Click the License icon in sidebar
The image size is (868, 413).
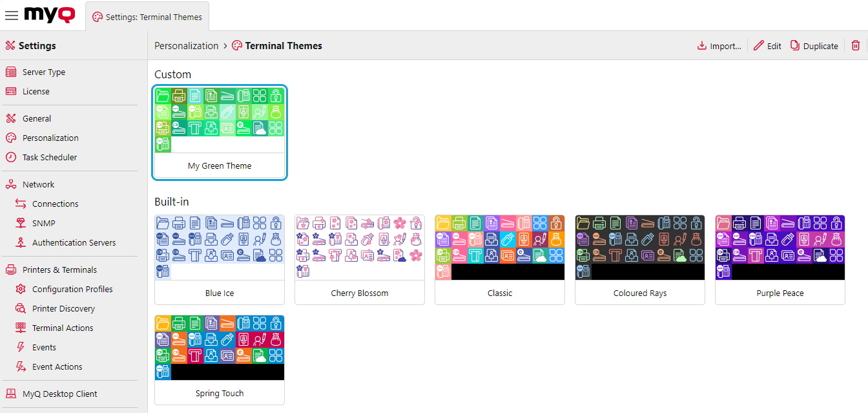coord(10,92)
